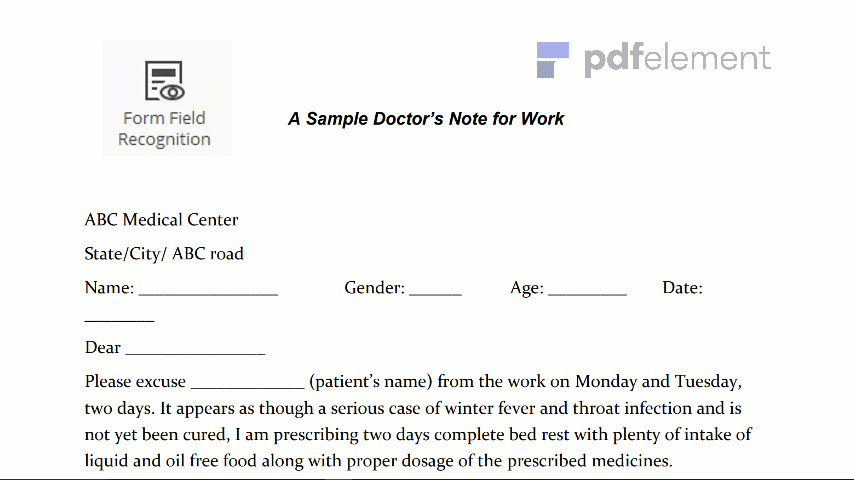Click the pdfelement wordmark text
This screenshot has width=854, height=480.
point(677,59)
